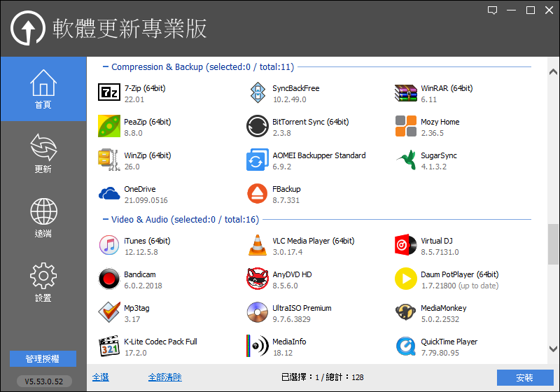Image resolution: width=560 pixels, height=392 pixels.
Task: Click the 'Virtual DJ' version 8.5.7131.0
Action: tap(440, 252)
